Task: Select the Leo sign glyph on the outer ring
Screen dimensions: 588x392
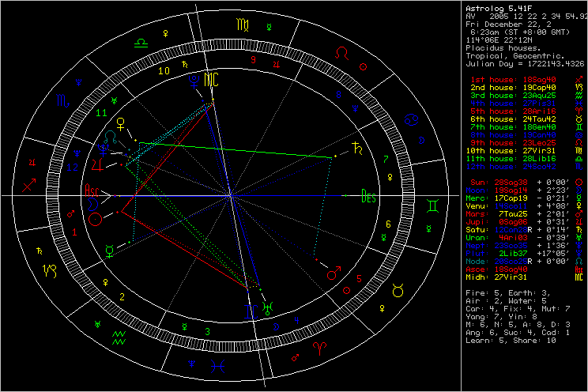Action: click(x=341, y=53)
